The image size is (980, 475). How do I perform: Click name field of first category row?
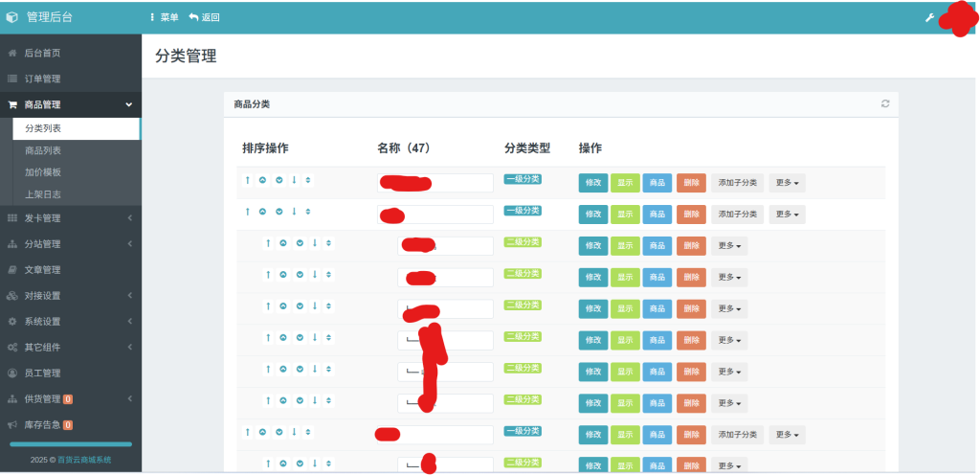tap(435, 183)
